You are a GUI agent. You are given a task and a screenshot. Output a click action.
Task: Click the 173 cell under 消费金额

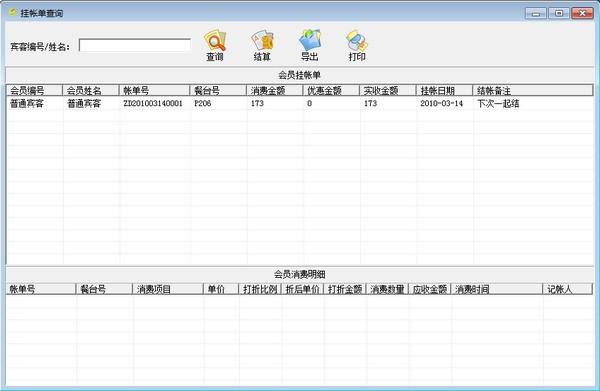(257, 103)
